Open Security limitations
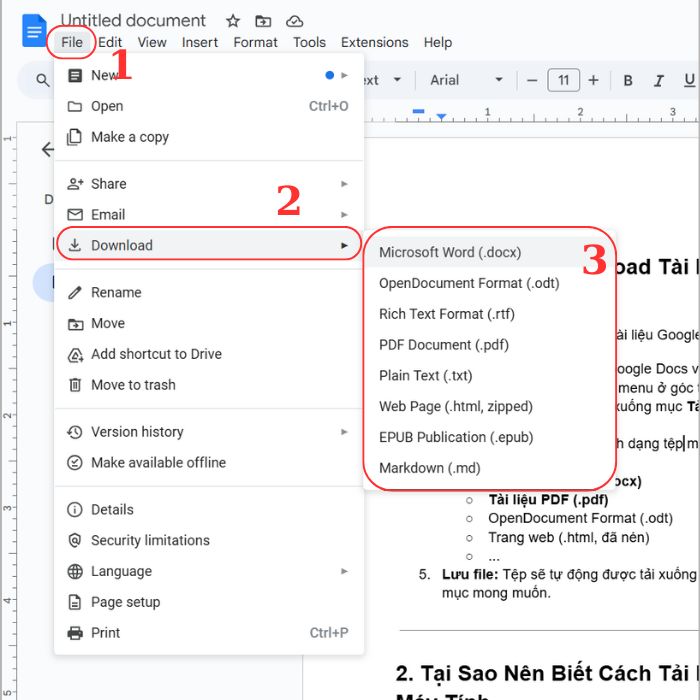Screen dimensions: 700x700 point(208,540)
